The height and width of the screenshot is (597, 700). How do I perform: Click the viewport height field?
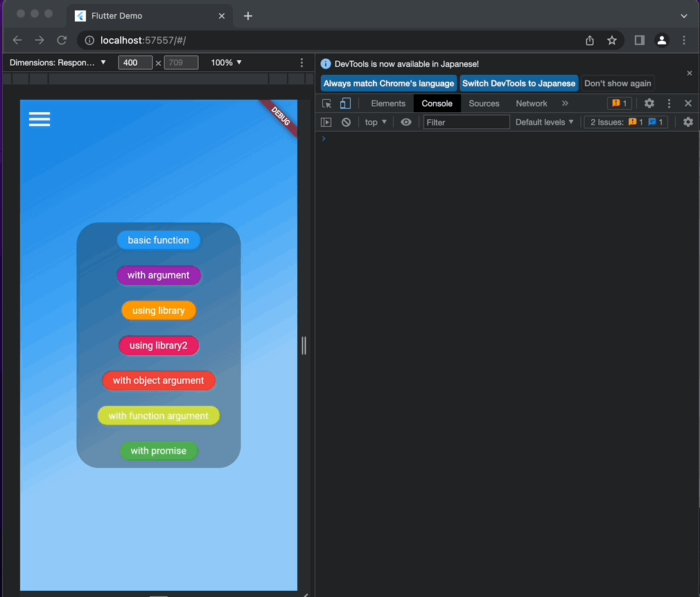(182, 62)
